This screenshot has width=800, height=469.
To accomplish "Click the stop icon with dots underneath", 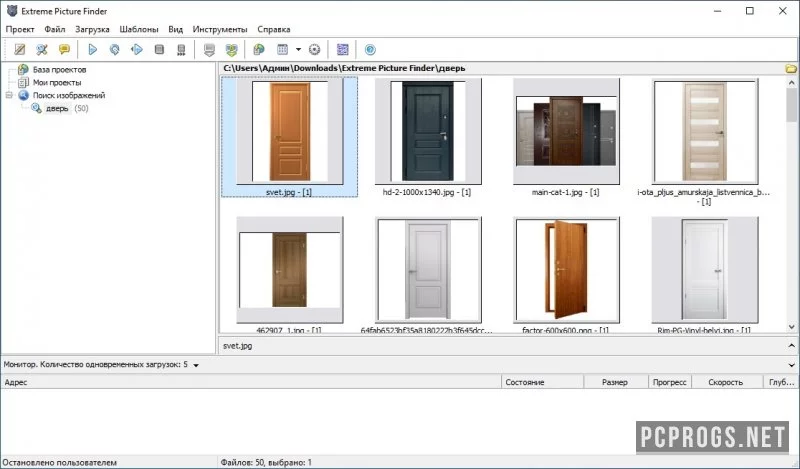I will point(181,50).
